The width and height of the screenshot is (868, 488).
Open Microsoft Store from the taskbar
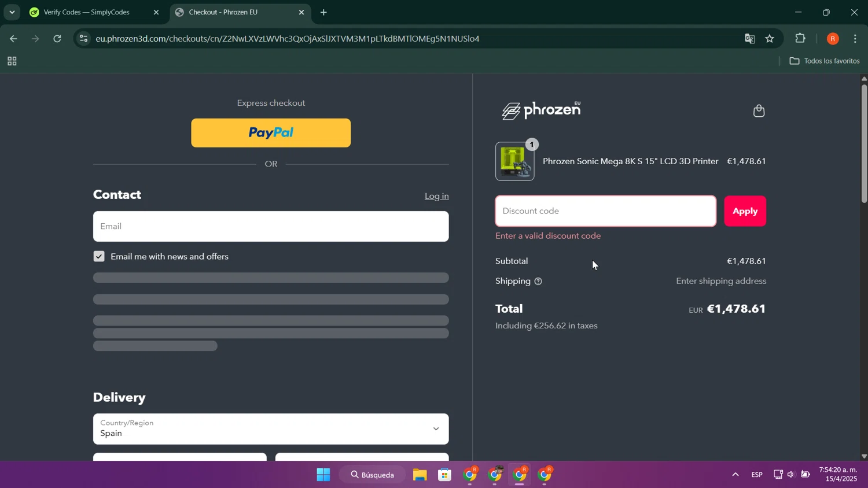pyautogui.click(x=444, y=475)
